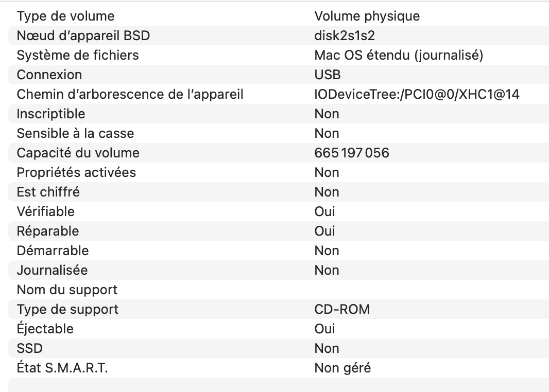The width and height of the screenshot is (549, 392).
Task: Select the USB connection value
Action: pyautogui.click(x=328, y=75)
